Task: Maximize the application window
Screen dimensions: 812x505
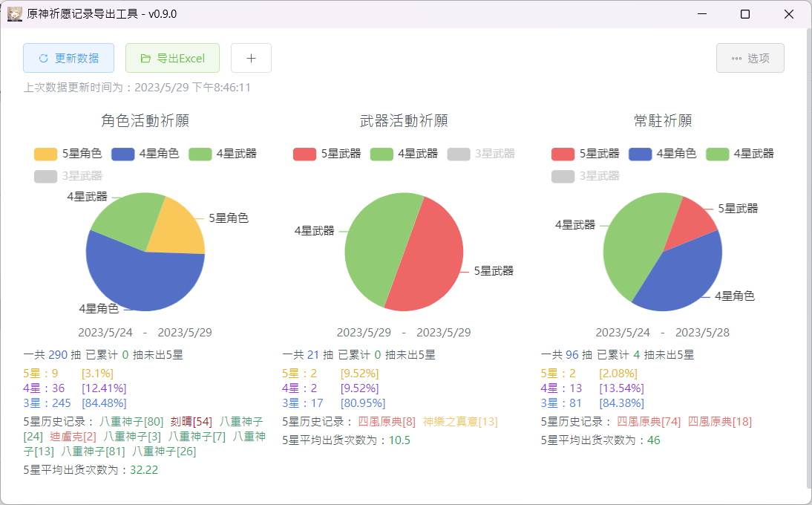Action: tap(745, 14)
